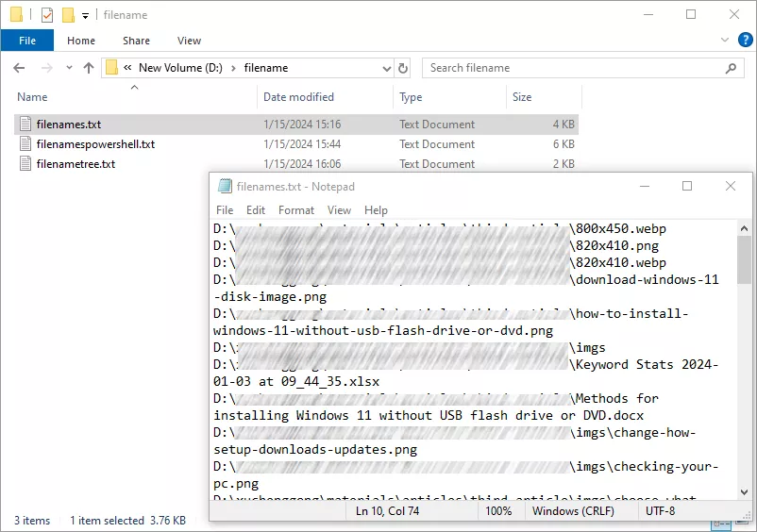Click the imgs line in Notepad text
757x532 pixels.
(587, 348)
